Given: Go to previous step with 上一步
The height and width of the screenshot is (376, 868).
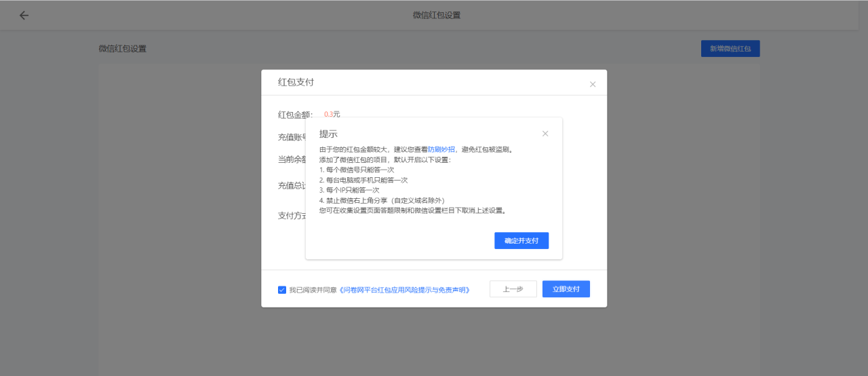Looking at the screenshot, I should 513,289.
